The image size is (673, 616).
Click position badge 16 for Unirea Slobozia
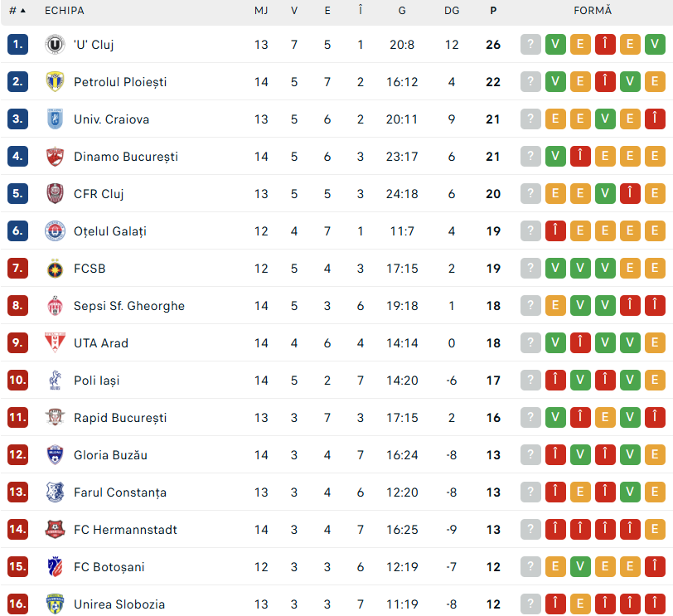click(x=17, y=604)
